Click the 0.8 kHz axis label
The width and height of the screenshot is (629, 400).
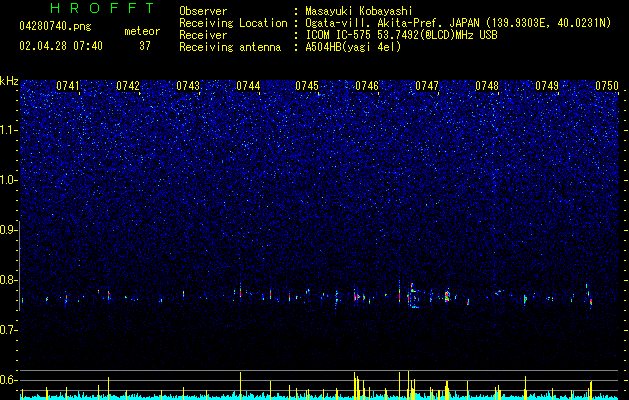[9, 280]
